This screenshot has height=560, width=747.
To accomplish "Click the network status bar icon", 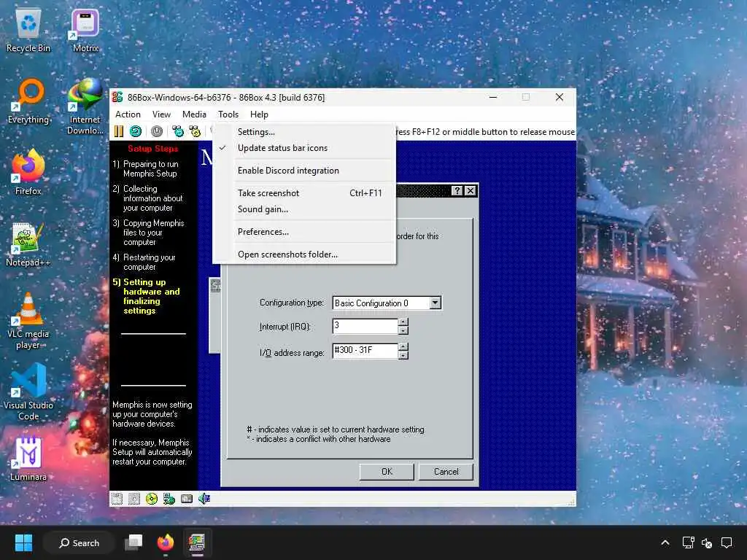I will click(x=169, y=499).
